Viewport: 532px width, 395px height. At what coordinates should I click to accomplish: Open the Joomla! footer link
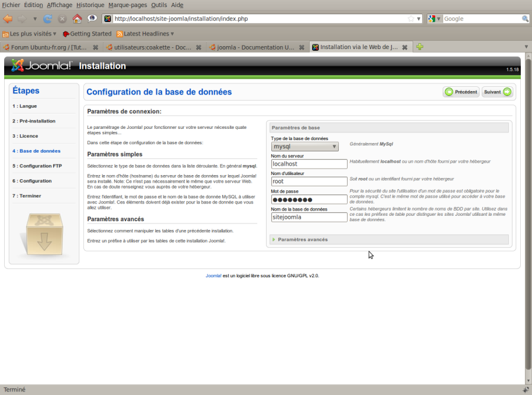click(213, 276)
